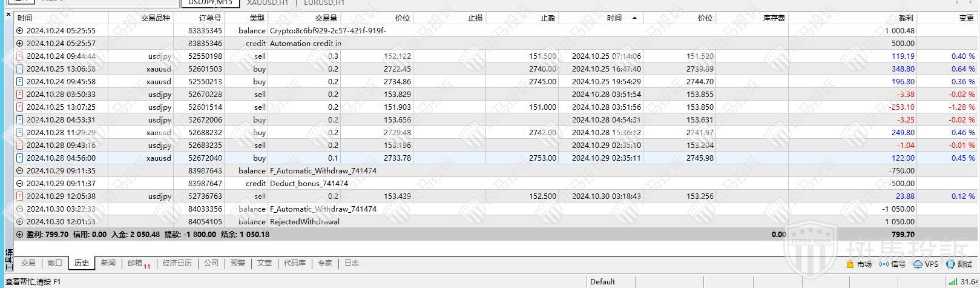
Task: Click the sell order icon for order 52550198
Action: tap(20, 56)
